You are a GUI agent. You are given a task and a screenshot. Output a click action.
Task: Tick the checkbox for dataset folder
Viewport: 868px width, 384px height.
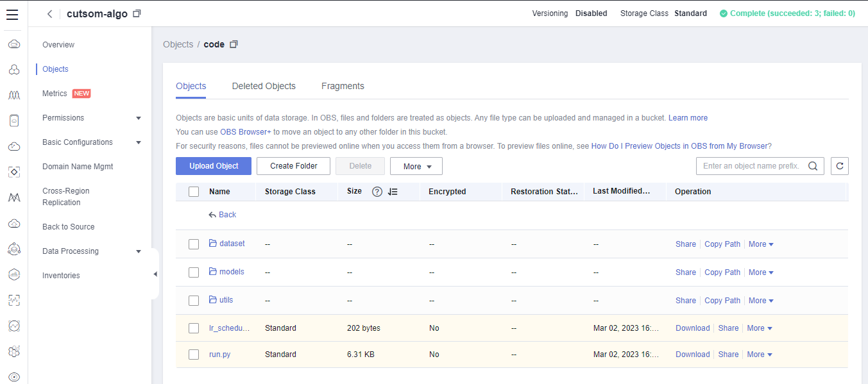(194, 244)
